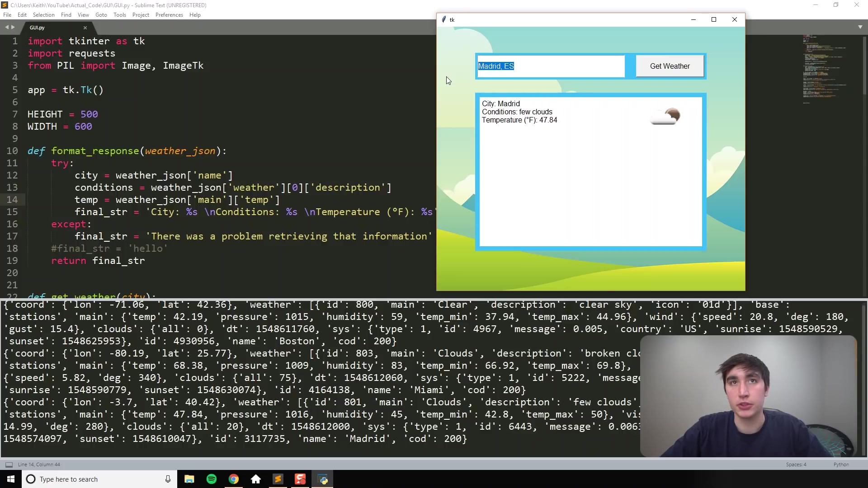868x488 pixels.
Task: Click the Get Weather button
Action: point(670,66)
